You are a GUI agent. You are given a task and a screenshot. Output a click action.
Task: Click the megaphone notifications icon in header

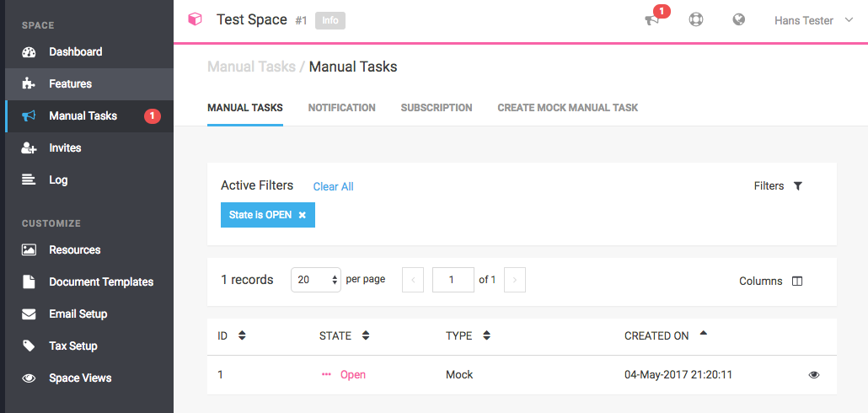(652, 20)
